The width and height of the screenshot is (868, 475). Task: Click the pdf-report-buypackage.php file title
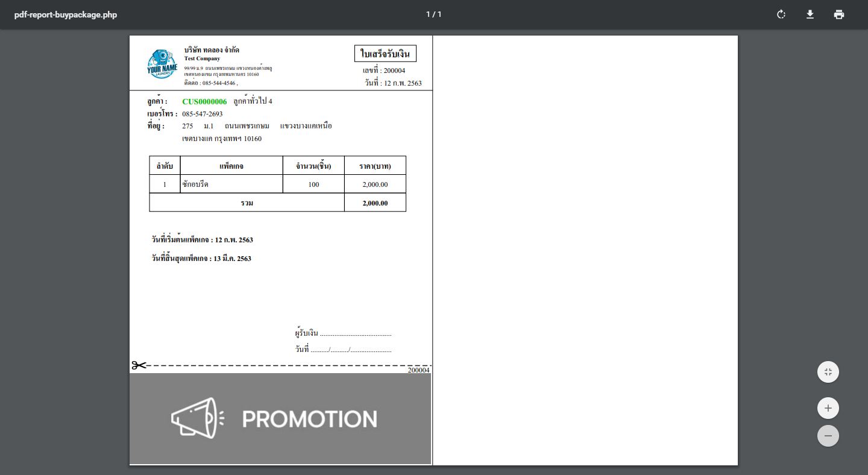(x=66, y=14)
